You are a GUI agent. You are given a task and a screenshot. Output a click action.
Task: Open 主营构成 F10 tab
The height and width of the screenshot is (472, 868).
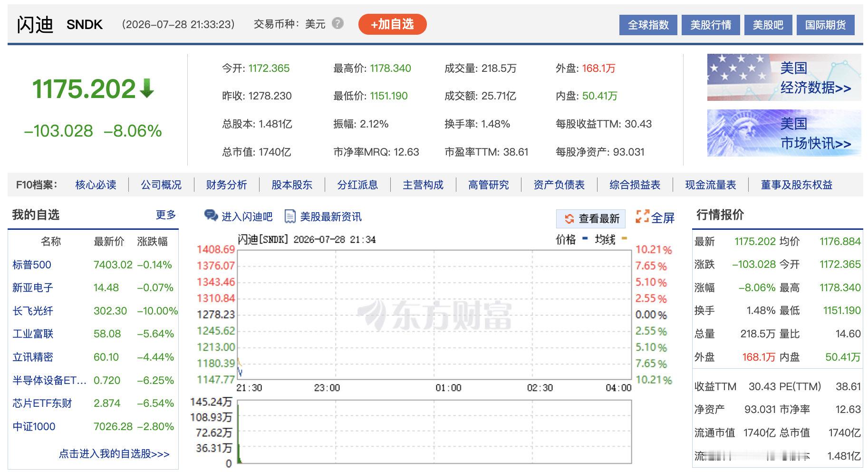coord(423,185)
